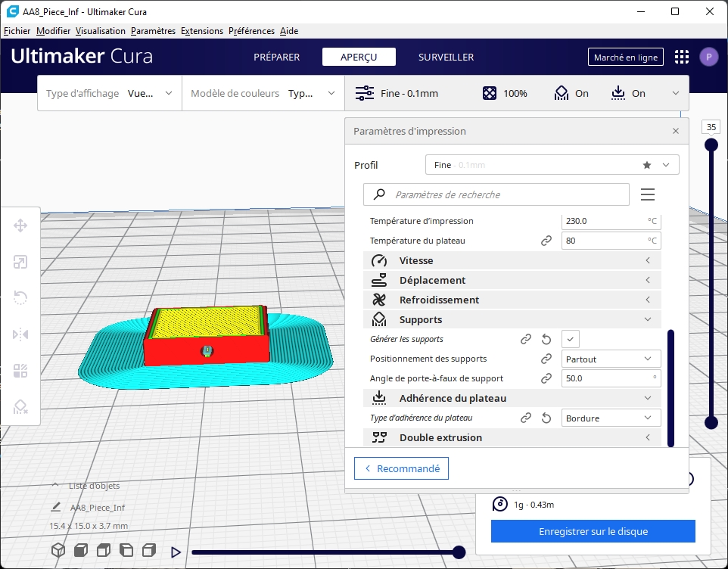Switch to the PRÉPARER tab

pos(276,57)
